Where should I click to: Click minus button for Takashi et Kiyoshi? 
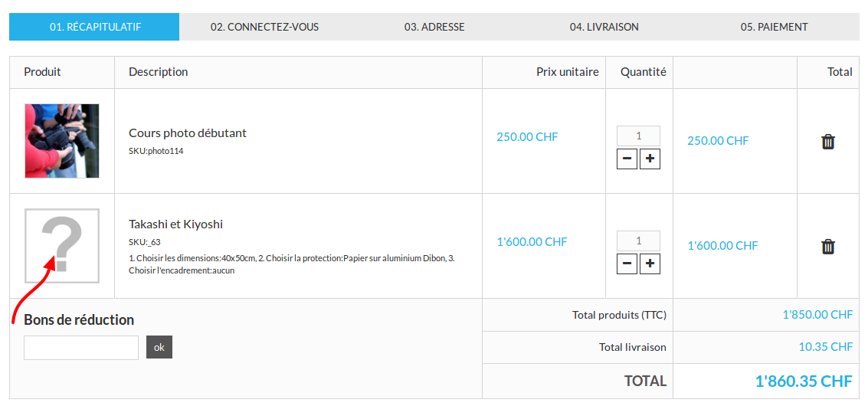click(x=627, y=264)
